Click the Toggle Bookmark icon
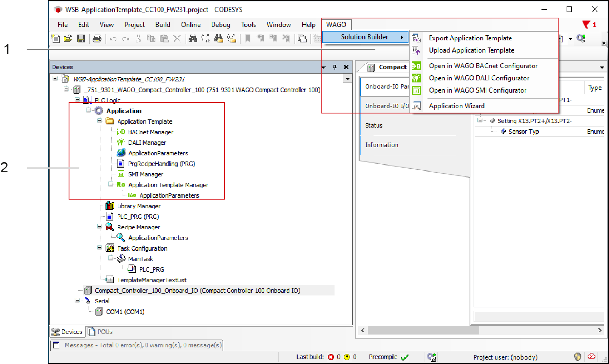609x364 pixels. click(x=248, y=39)
